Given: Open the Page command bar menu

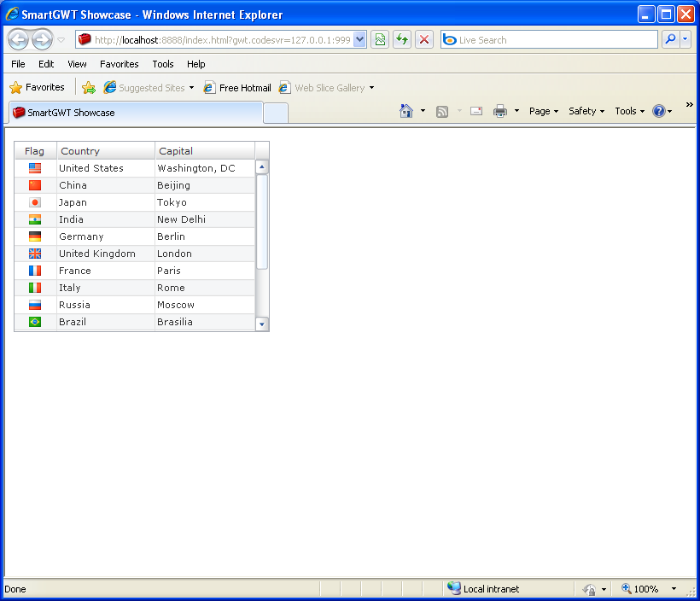Looking at the screenshot, I should [x=543, y=111].
